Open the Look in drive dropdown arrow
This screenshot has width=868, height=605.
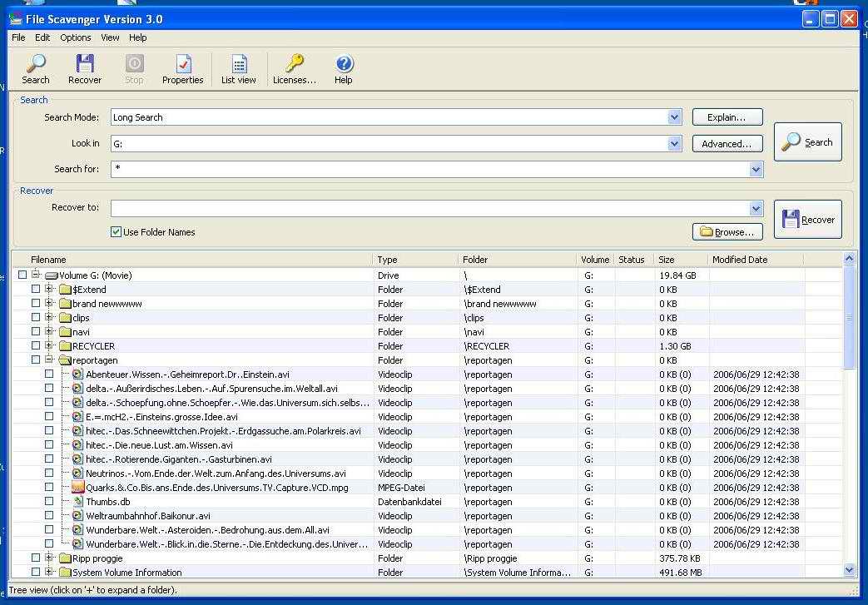(x=674, y=144)
